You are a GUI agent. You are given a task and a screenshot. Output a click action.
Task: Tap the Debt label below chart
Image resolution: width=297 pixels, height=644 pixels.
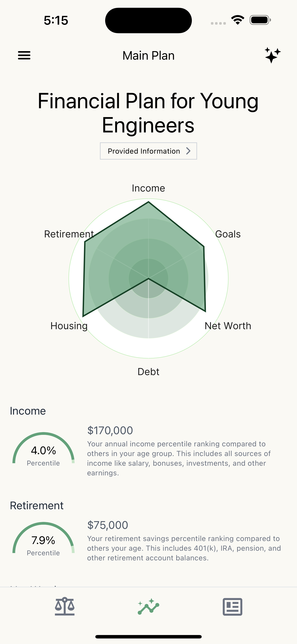tap(148, 372)
